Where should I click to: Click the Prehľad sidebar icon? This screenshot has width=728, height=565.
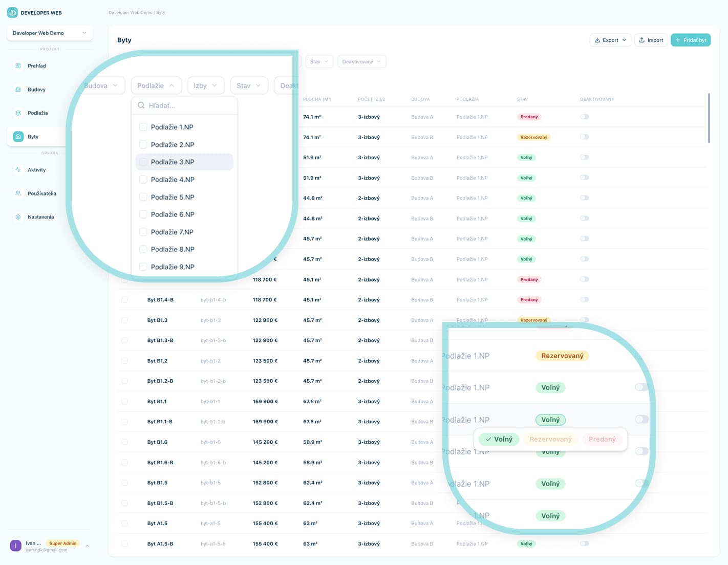point(18,66)
